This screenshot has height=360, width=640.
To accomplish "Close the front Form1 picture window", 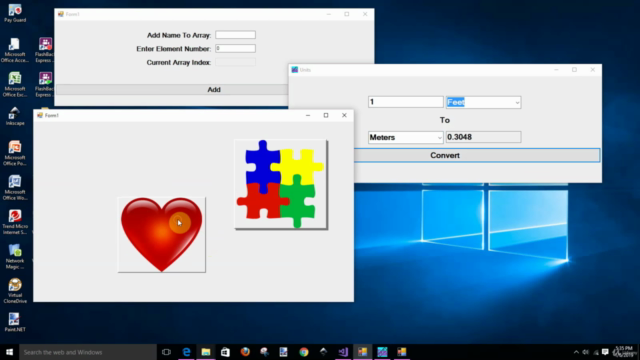I will [344, 116].
